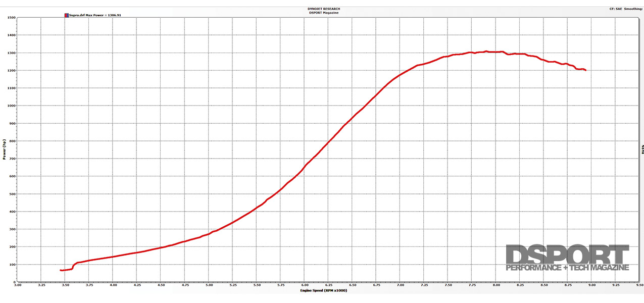Click the DSPORT Magazine subtitle text
Screen dimensions: 644x303
(323, 13)
